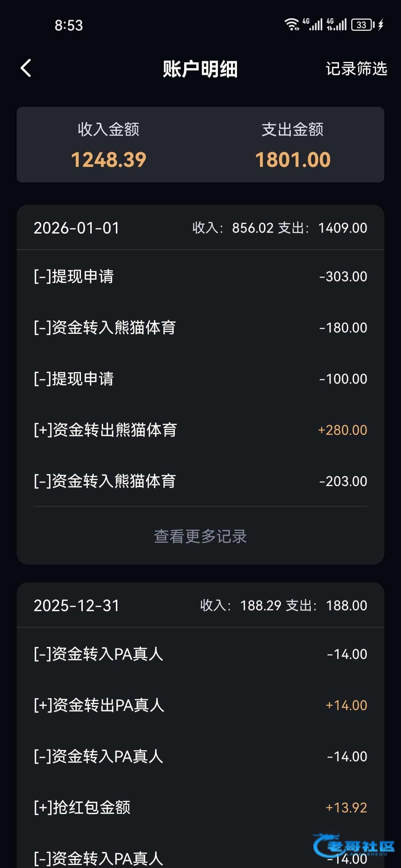Tap the 2026-01-01 date header

pyautogui.click(x=76, y=228)
